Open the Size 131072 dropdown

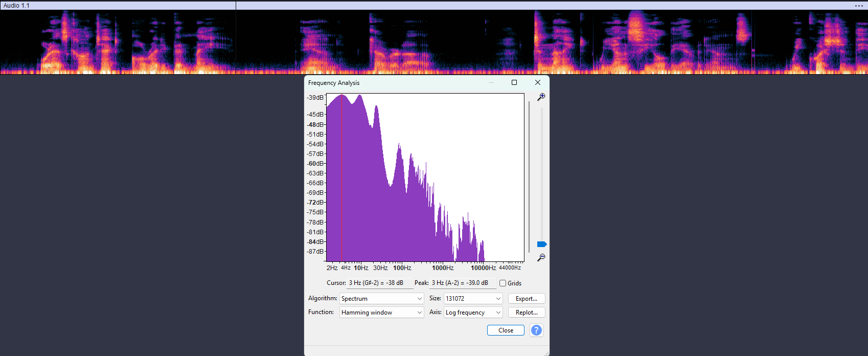[x=473, y=298]
